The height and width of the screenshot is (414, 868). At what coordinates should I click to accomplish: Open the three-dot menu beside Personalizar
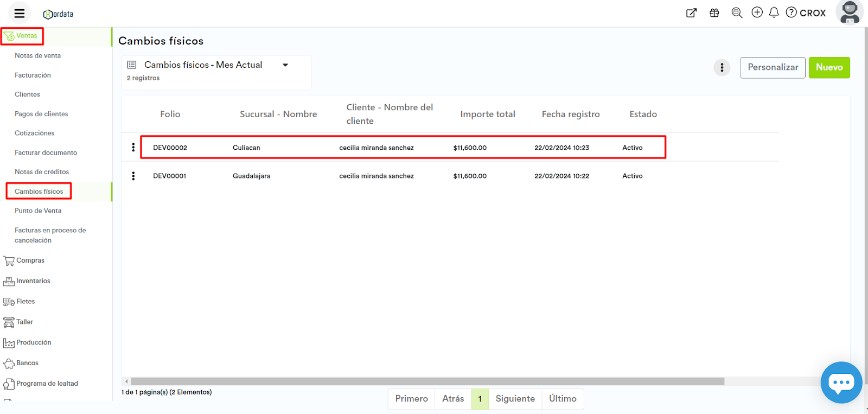722,68
